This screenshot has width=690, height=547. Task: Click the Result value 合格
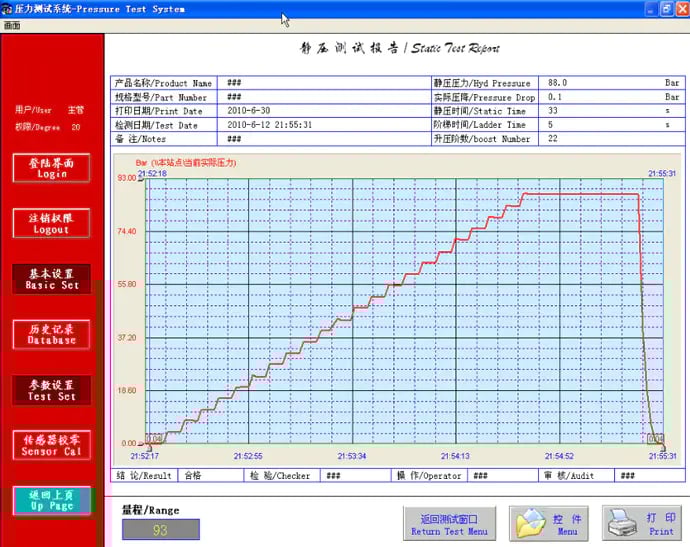coord(193,476)
